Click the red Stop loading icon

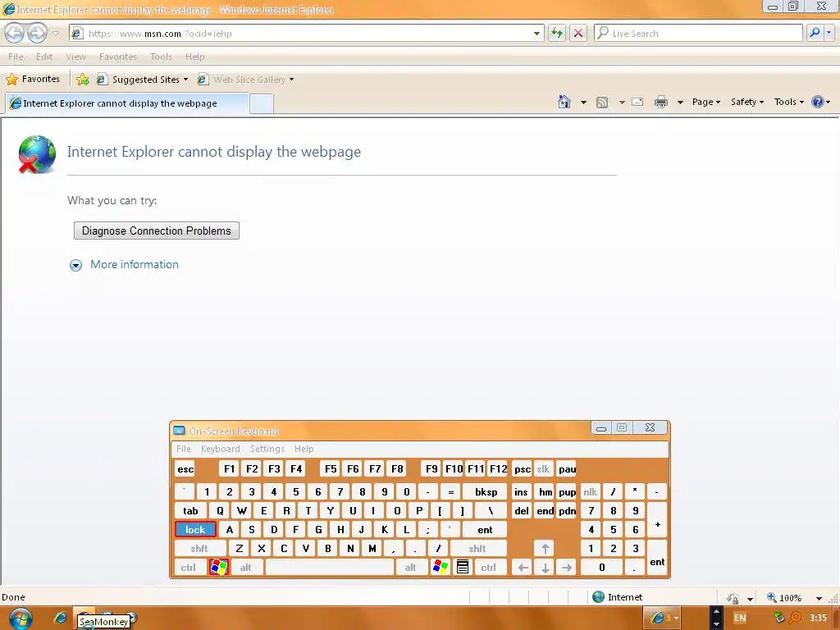[x=578, y=33]
